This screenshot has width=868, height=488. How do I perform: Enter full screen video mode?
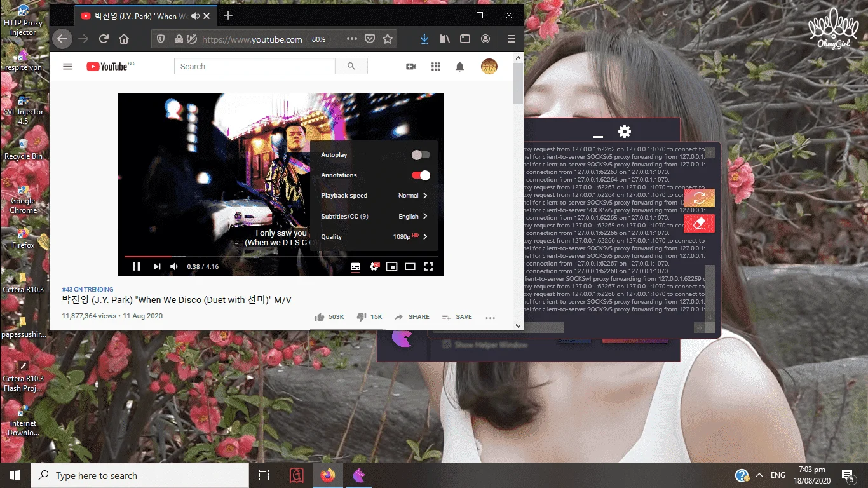click(x=428, y=266)
